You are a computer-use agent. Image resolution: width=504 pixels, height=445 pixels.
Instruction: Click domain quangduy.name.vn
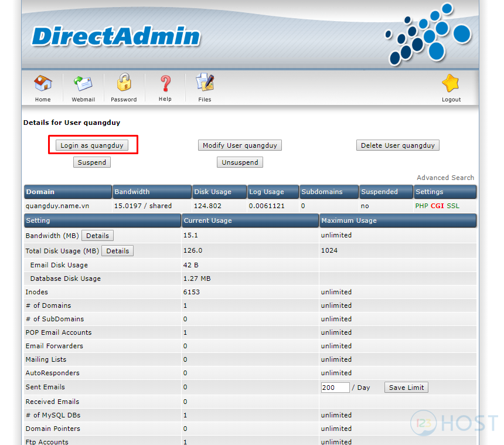(x=57, y=206)
